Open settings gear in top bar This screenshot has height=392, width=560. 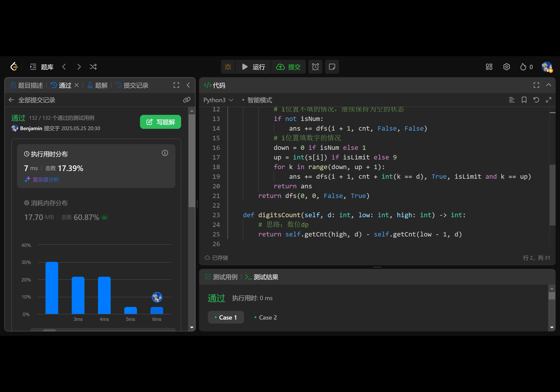coord(506,67)
